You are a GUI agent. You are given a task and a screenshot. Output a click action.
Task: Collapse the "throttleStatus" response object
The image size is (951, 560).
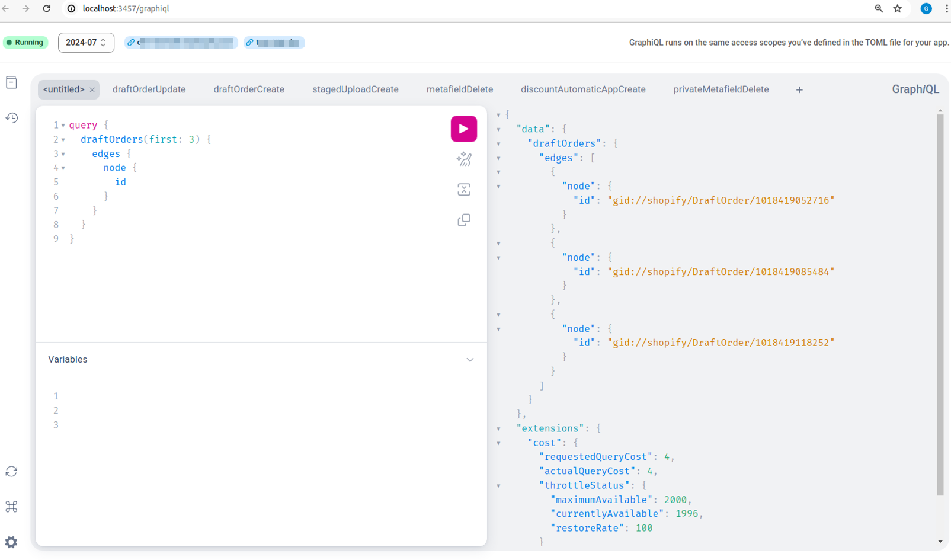[498, 486]
